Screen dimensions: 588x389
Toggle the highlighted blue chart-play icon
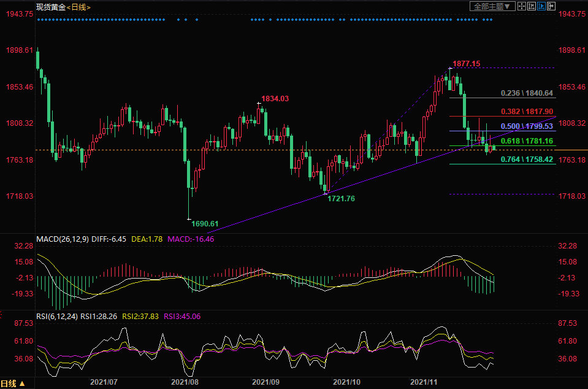(541, 6)
